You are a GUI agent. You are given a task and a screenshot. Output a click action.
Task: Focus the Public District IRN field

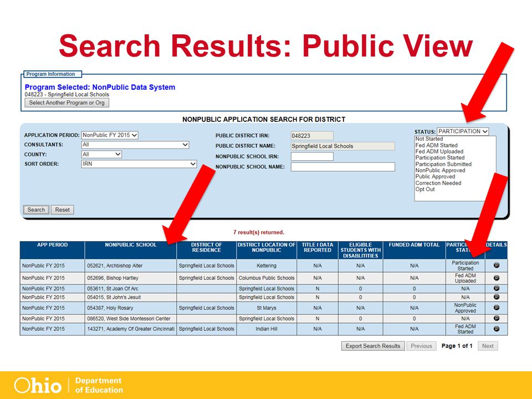click(x=312, y=136)
